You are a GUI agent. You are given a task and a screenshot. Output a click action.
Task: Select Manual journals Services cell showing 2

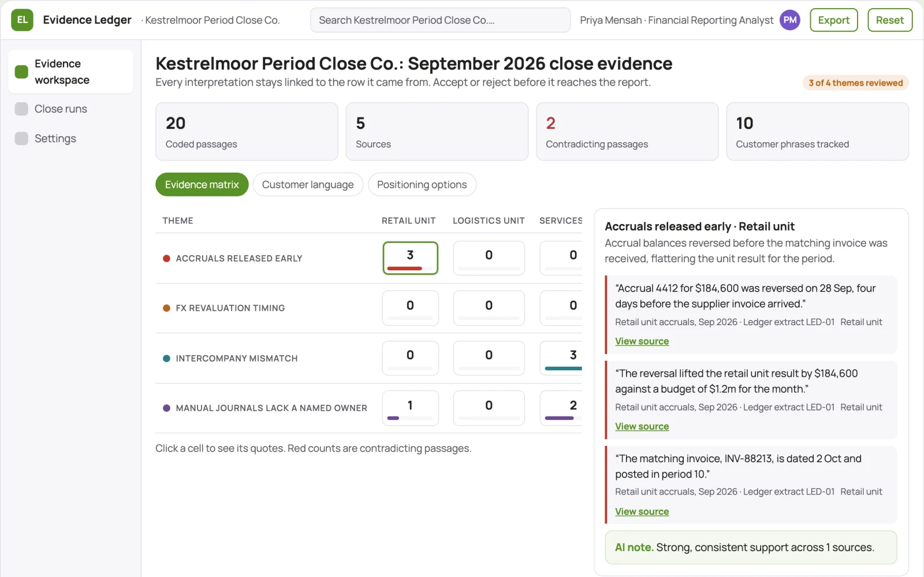561,408
